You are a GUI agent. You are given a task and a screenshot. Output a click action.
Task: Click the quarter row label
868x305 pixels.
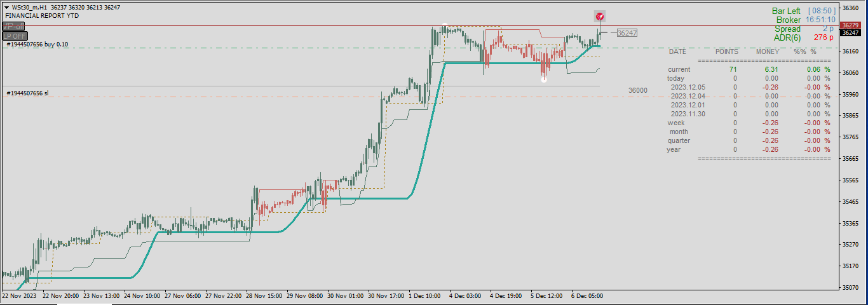tap(679, 140)
